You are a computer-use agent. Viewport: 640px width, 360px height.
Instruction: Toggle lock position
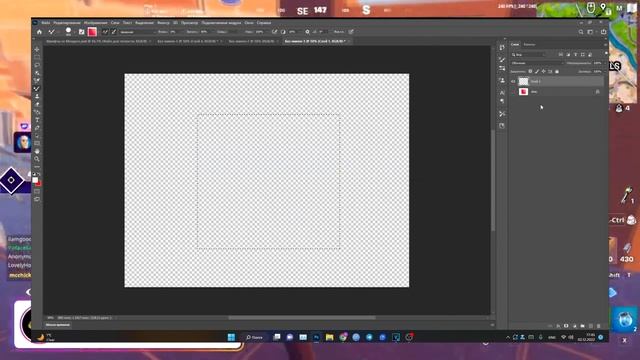click(x=543, y=71)
